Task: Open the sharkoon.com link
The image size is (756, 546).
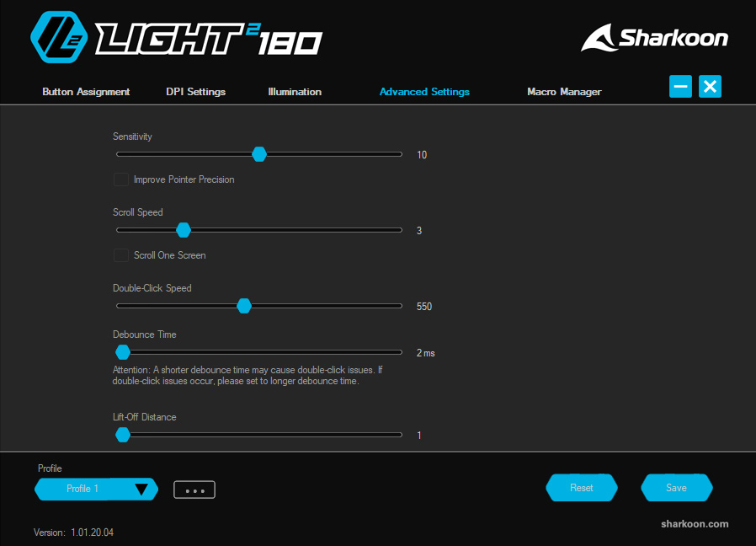Action: 695,524
